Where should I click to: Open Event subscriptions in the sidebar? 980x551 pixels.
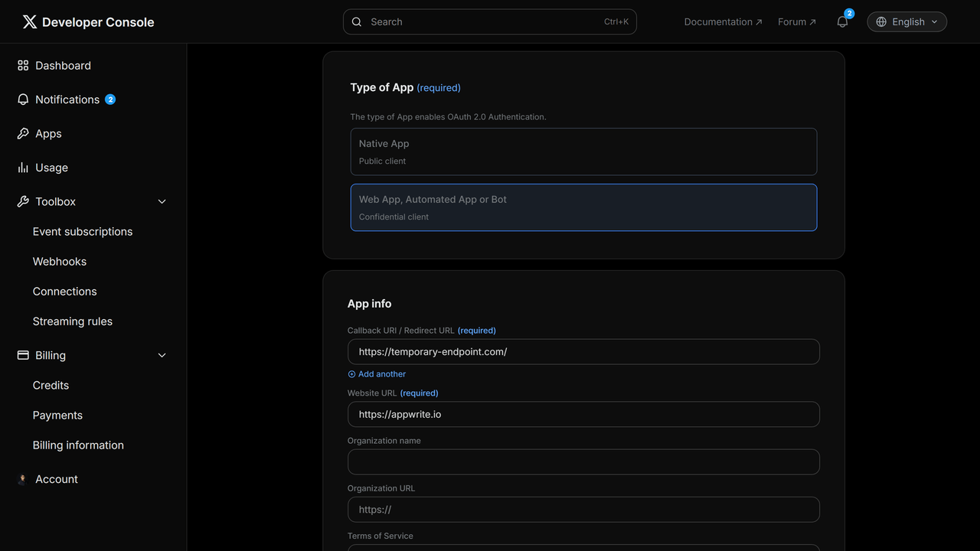pyautogui.click(x=83, y=232)
